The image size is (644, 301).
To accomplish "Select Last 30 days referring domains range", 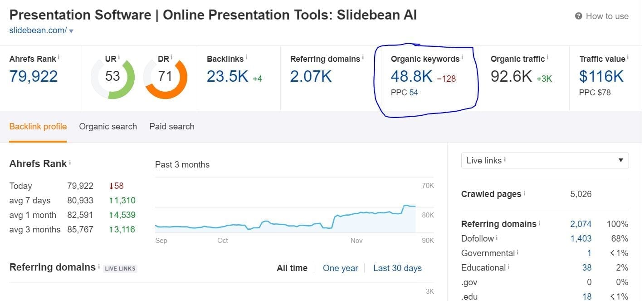I will click(x=397, y=268).
